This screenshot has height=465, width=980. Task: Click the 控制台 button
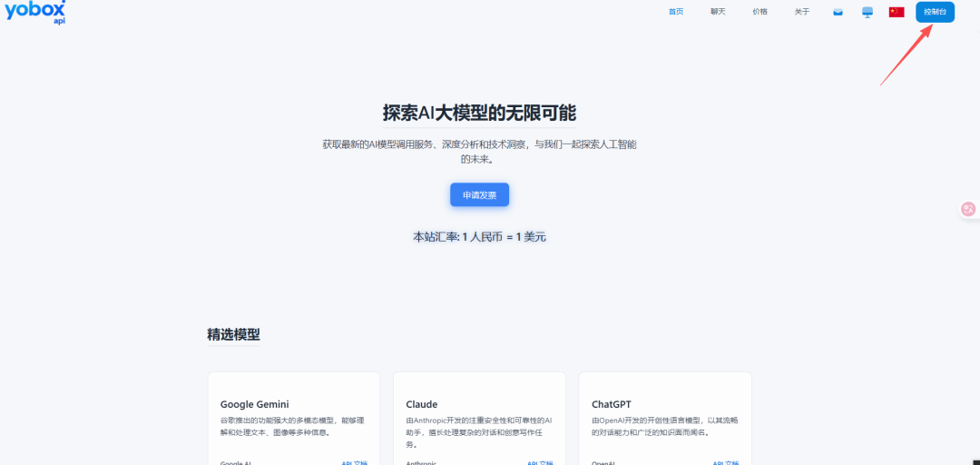click(x=935, y=12)
